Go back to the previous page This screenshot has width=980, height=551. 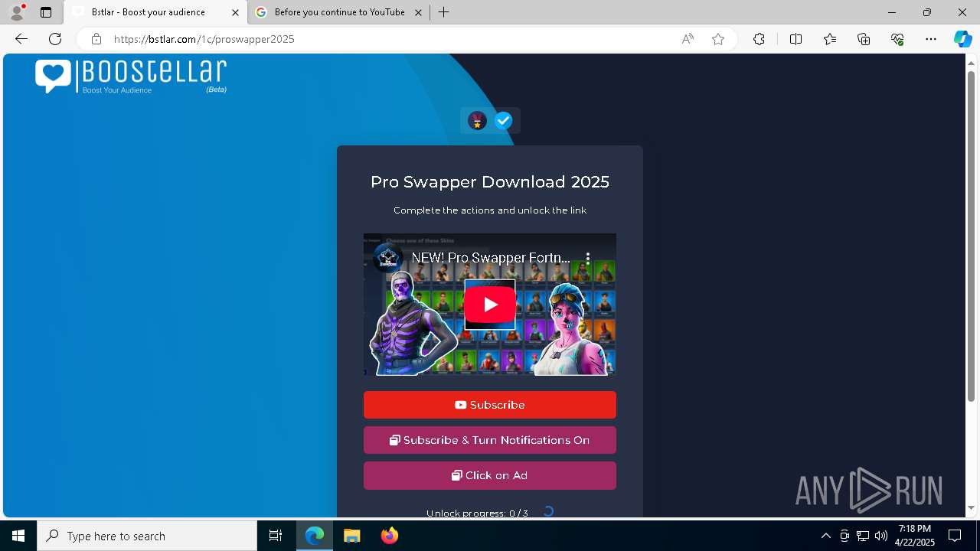coord(21,39)
